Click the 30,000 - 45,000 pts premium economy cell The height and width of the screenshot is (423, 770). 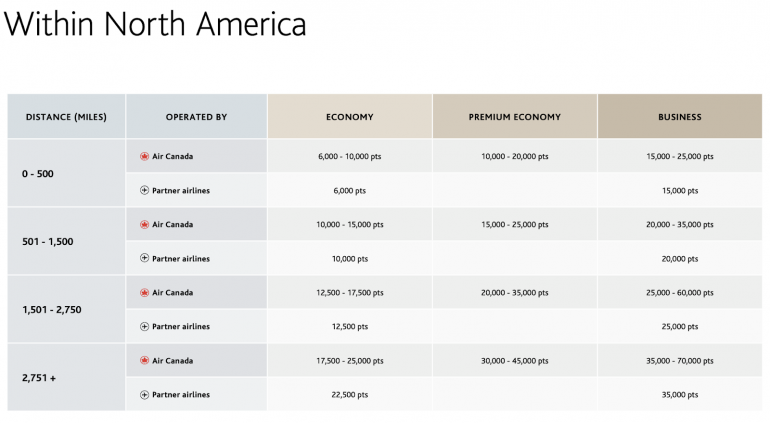[515, 361]
